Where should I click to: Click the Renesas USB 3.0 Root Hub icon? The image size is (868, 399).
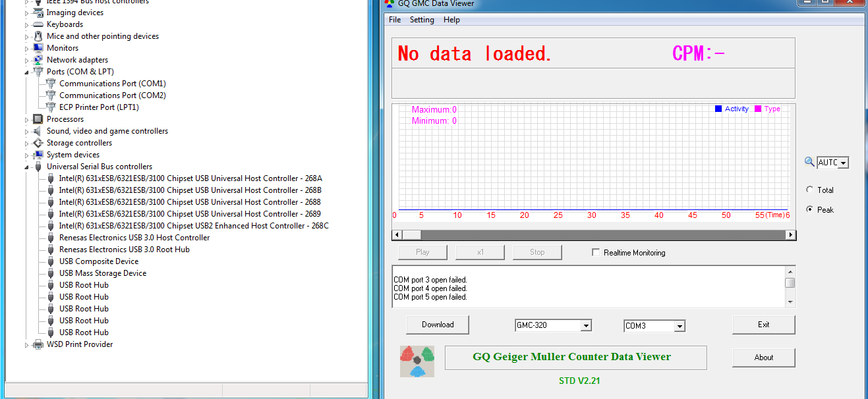point(51,250)
